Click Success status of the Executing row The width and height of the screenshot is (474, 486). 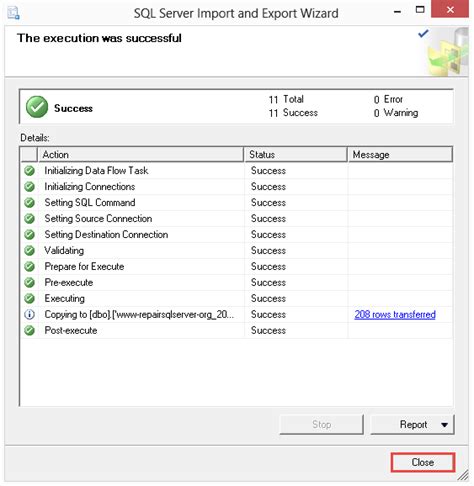tap(268, 298)
